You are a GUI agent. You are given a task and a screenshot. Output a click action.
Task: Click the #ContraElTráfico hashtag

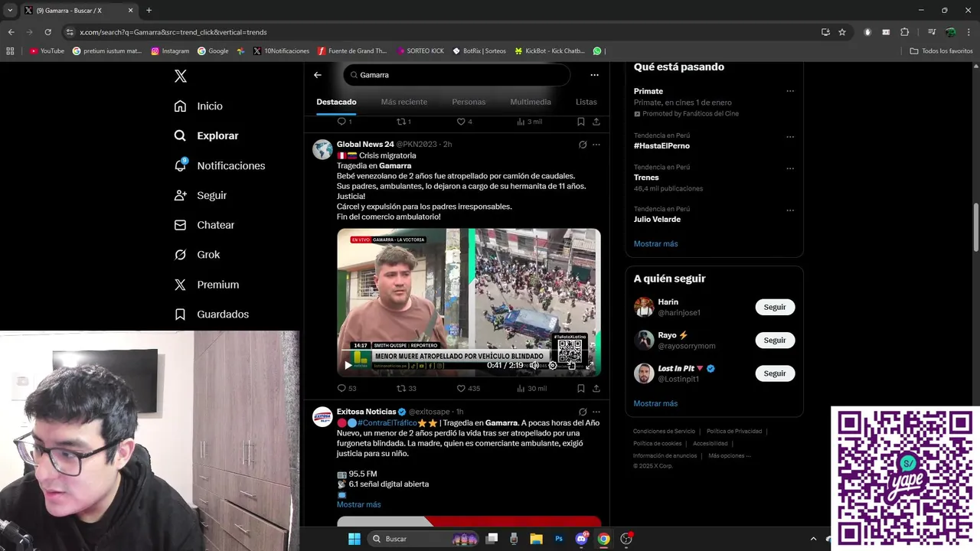point(387,422)
